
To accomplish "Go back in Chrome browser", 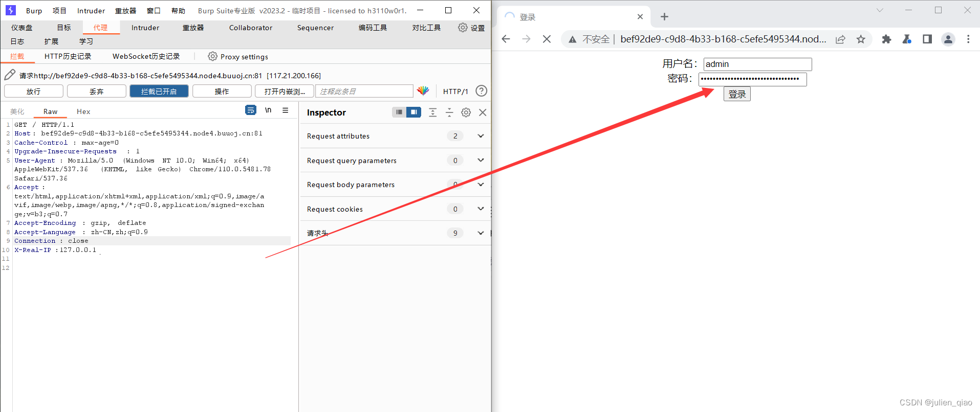I will coord(506,39).
